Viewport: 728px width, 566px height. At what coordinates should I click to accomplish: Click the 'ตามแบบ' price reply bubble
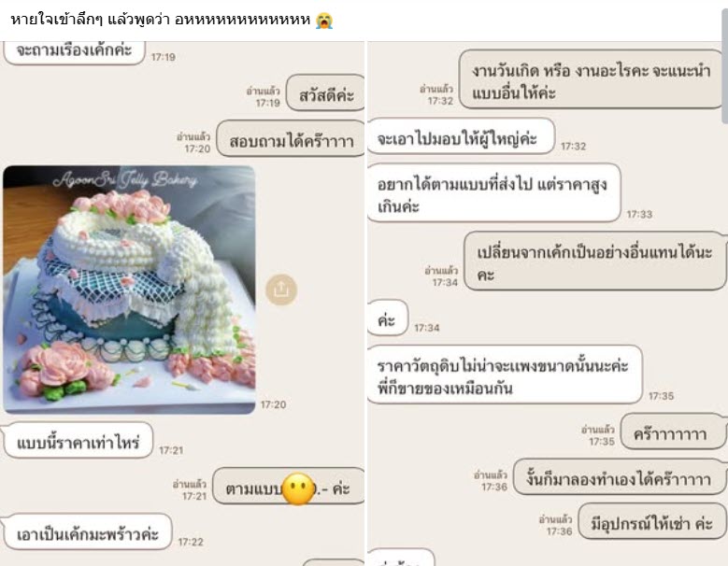[289, 486]
